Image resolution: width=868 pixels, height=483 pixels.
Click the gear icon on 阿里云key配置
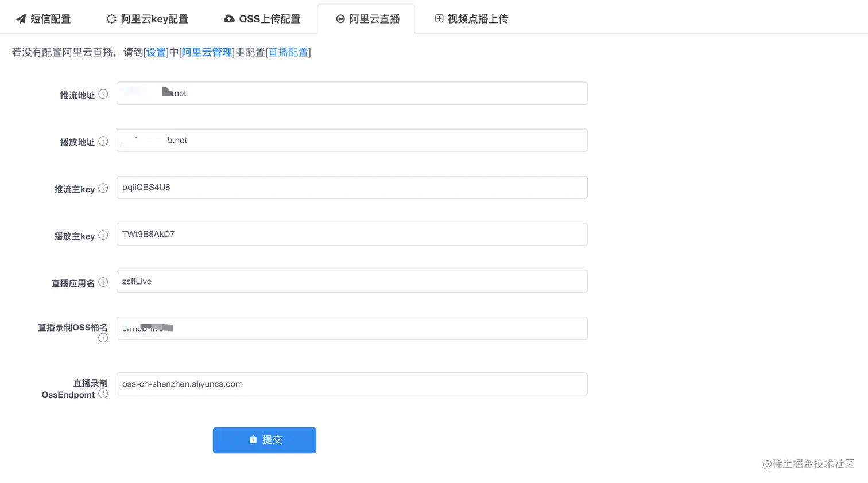click(x=111, y=19)
